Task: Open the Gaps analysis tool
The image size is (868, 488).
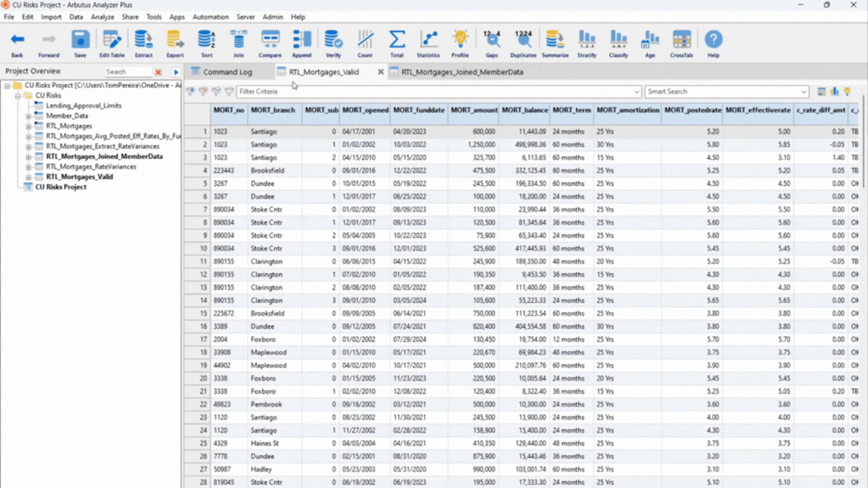Action: pyautogui.click(x=491, y=39)
